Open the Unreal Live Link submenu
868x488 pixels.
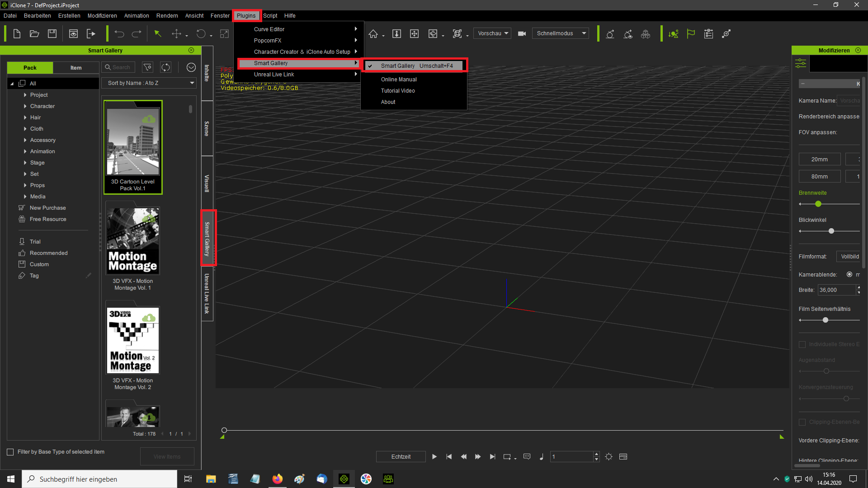298,75
